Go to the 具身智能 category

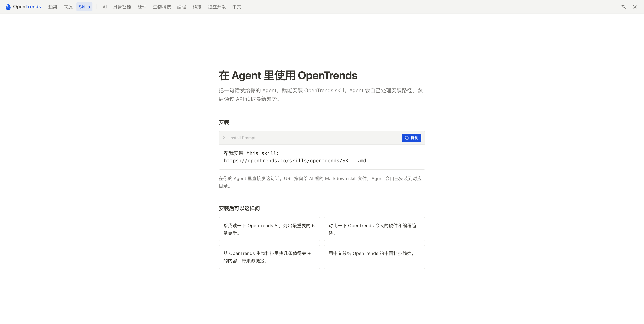(x=122, y=7)
